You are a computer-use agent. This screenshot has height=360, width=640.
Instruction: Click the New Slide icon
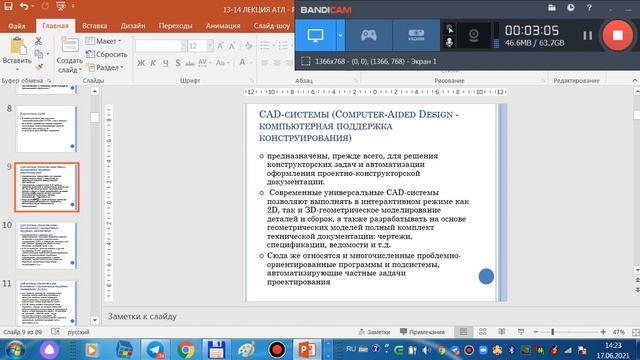69,46
